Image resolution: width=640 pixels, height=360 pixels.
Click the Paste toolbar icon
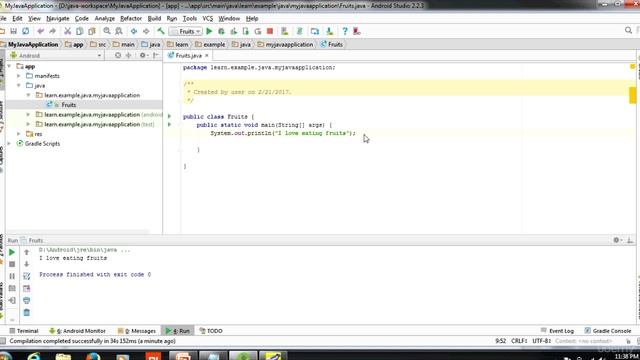pyautogui.click(x=92, y=31)
